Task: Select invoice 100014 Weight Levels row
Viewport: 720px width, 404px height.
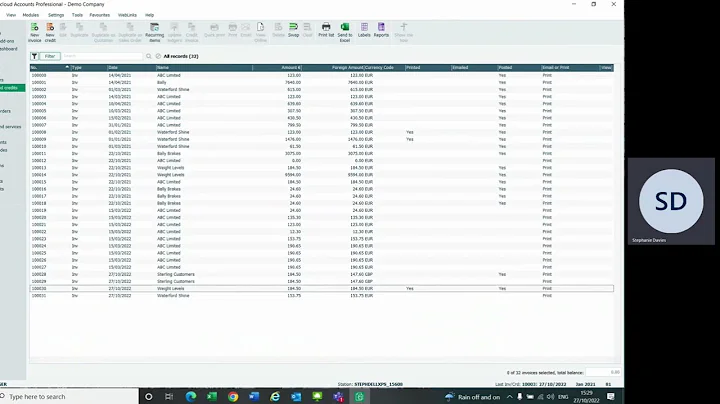Action: 321,175
